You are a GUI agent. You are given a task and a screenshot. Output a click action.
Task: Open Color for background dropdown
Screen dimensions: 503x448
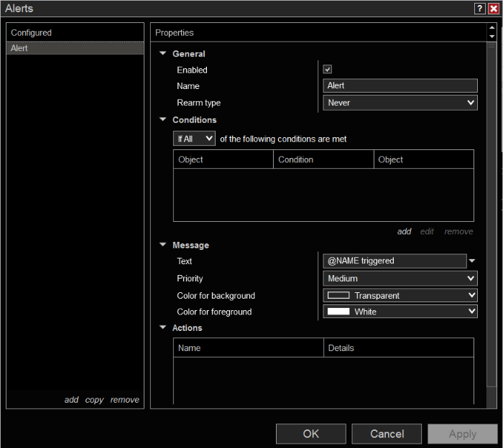click(400, 295)
